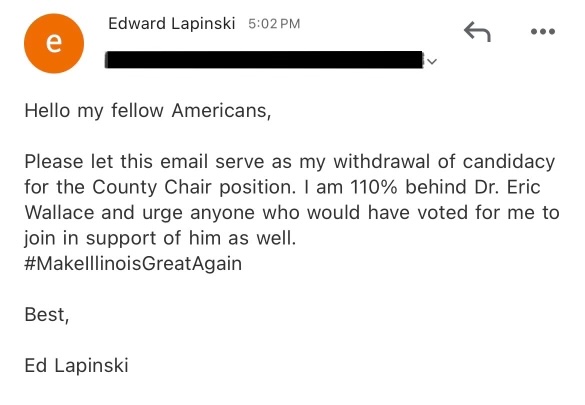
Task: Click the word "withdrawal" in the message
Action: click(381, 162)
